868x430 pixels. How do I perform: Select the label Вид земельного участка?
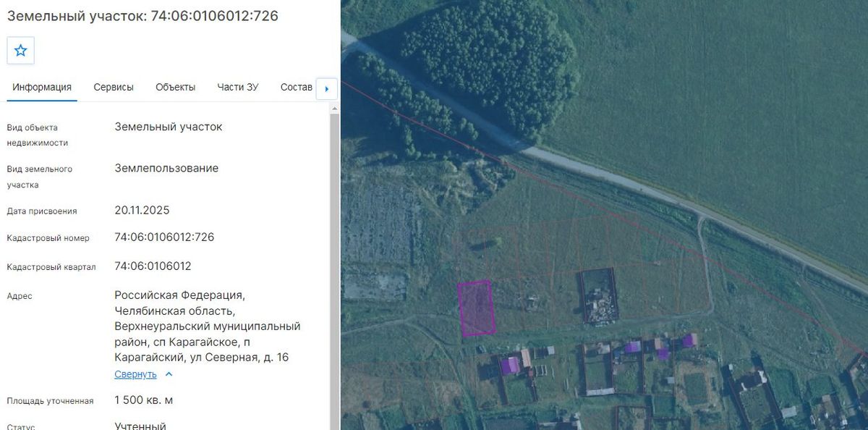40,177
